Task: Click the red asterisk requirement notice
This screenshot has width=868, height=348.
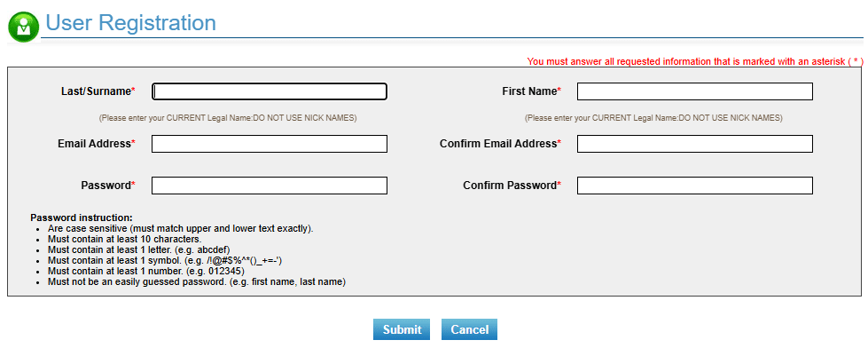Action: pyautogui.click(x=695, y=61)
